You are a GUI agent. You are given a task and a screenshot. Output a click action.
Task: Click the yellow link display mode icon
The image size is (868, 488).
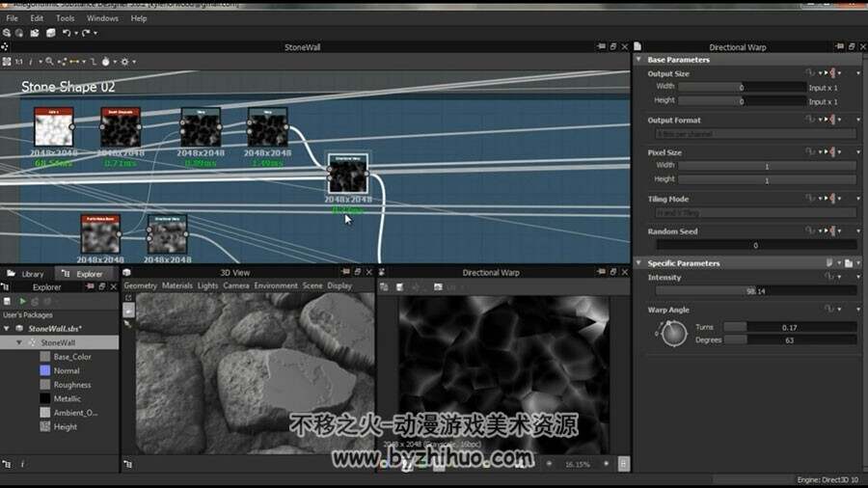[74, 62]
